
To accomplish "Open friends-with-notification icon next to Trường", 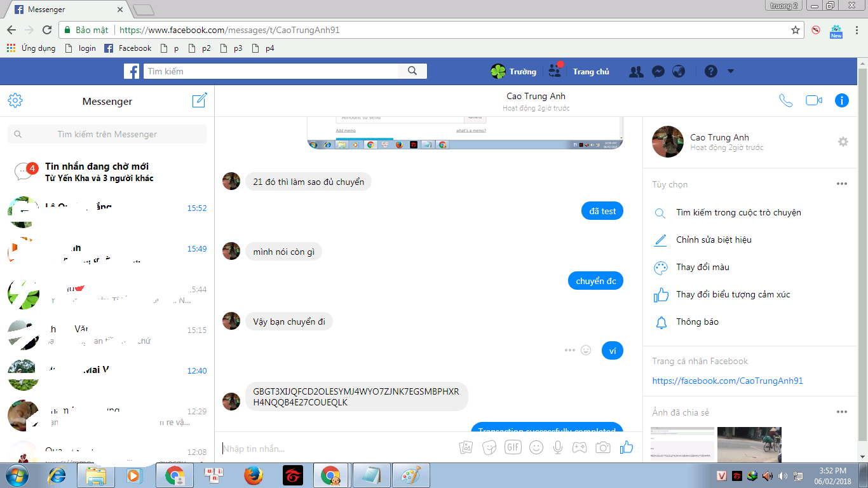I will tap(555, 71).
